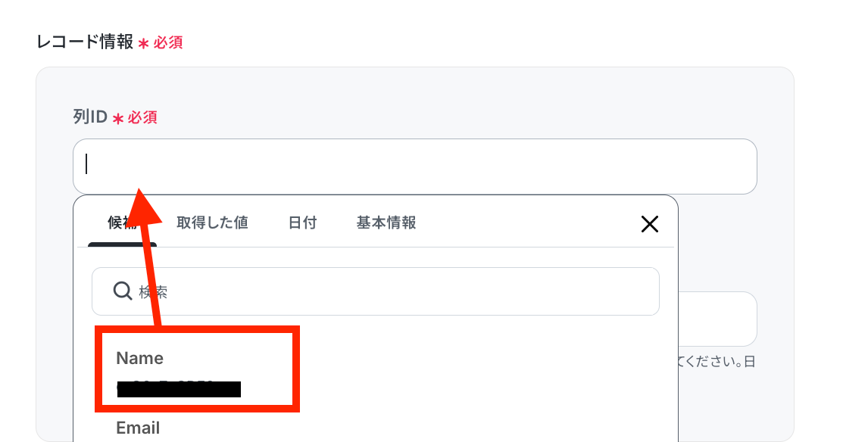Image resolution: width=868 pixels, height=442 pixels.
Task: Select the 候補 tab
Action: (123, 223)
